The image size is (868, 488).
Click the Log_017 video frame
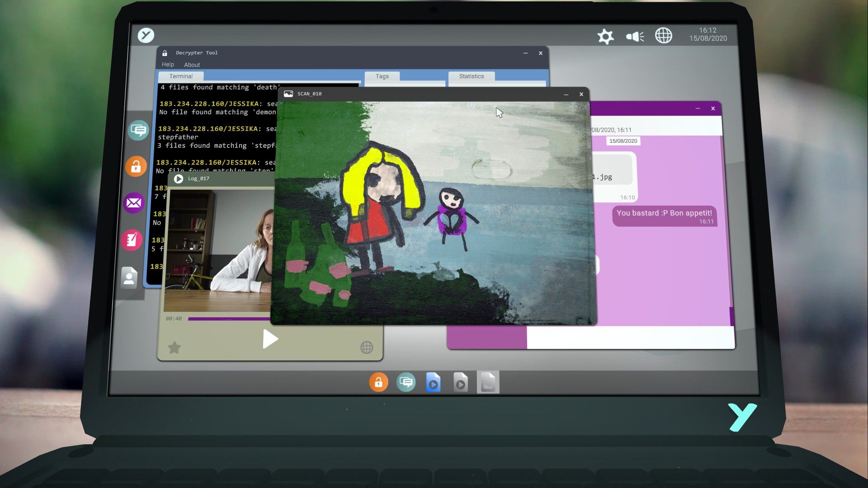pyautogui.click(x=218, y=250)
